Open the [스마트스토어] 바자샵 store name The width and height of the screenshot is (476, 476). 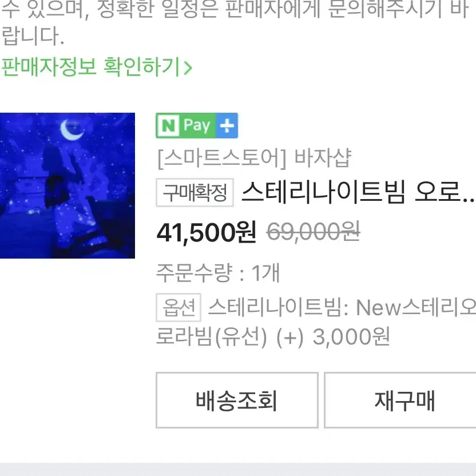pos(254,158)
